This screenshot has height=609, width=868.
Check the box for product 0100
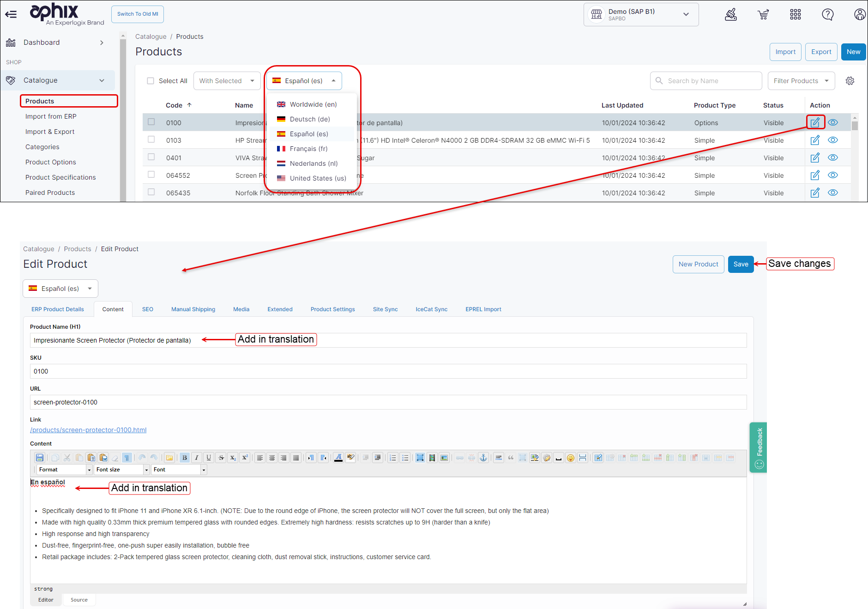[151, 122]
